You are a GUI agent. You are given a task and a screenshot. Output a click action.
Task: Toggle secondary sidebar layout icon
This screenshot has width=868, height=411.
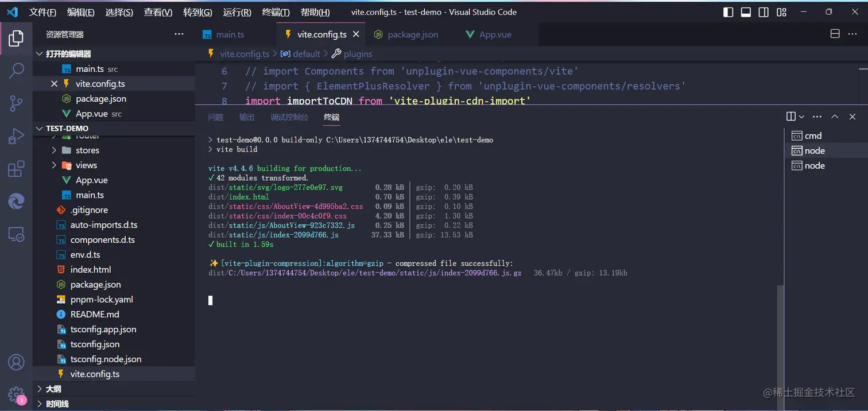(x=764, y=12)
